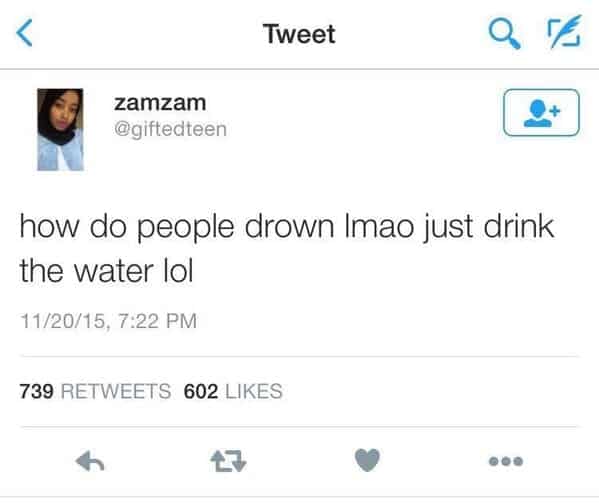Open zamzam's profile picture
599x503 pixels.
(60, 129)
